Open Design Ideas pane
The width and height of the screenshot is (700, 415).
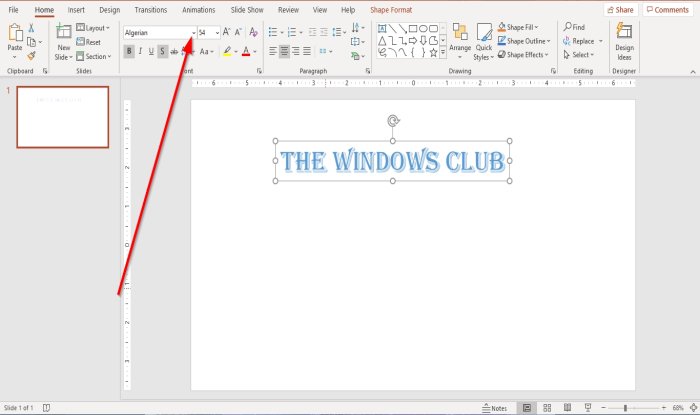pos(624,42)
